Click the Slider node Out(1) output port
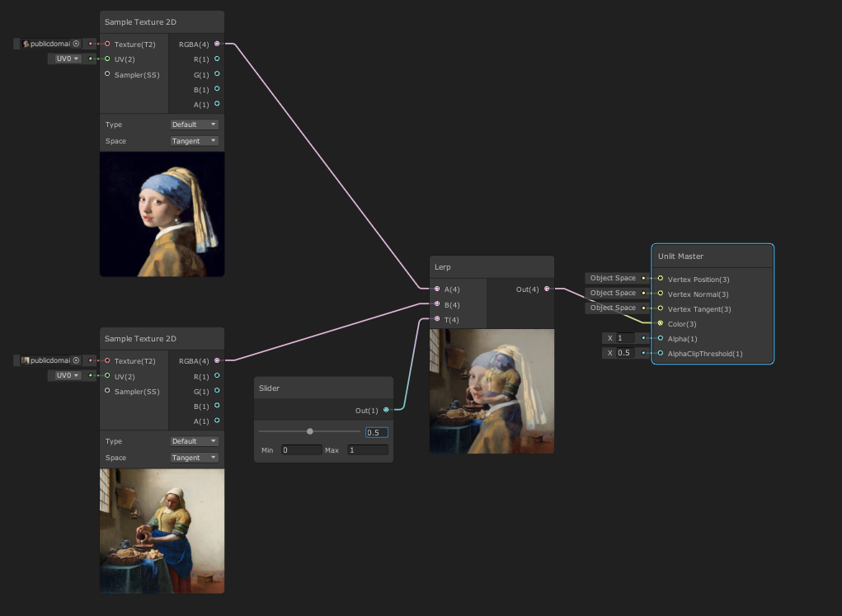This screenshot has height=616, width=842. pos(386,410)
